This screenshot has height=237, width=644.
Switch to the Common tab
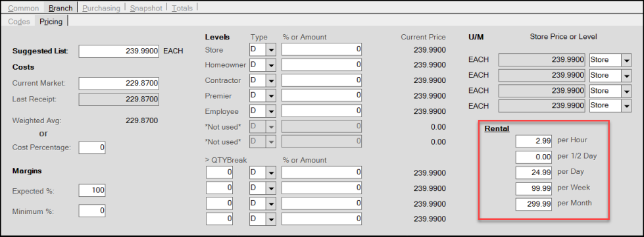click(24, 8)
